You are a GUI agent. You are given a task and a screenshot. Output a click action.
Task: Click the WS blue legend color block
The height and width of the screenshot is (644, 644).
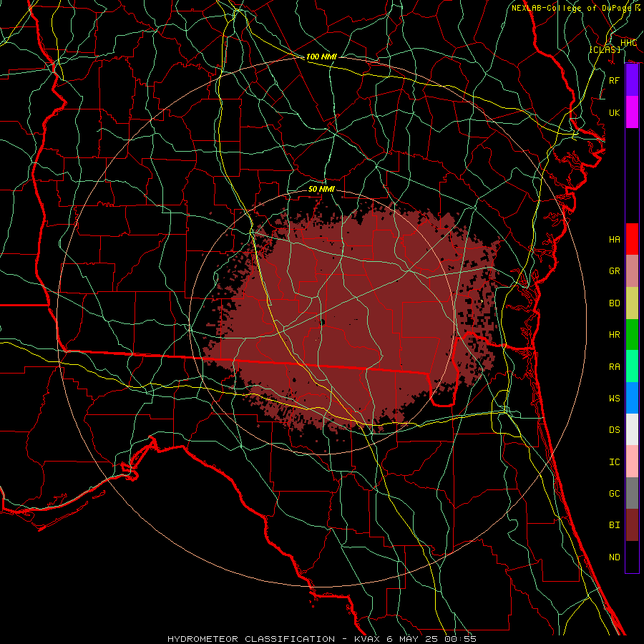pyautogui.click(x=632, y=398)
